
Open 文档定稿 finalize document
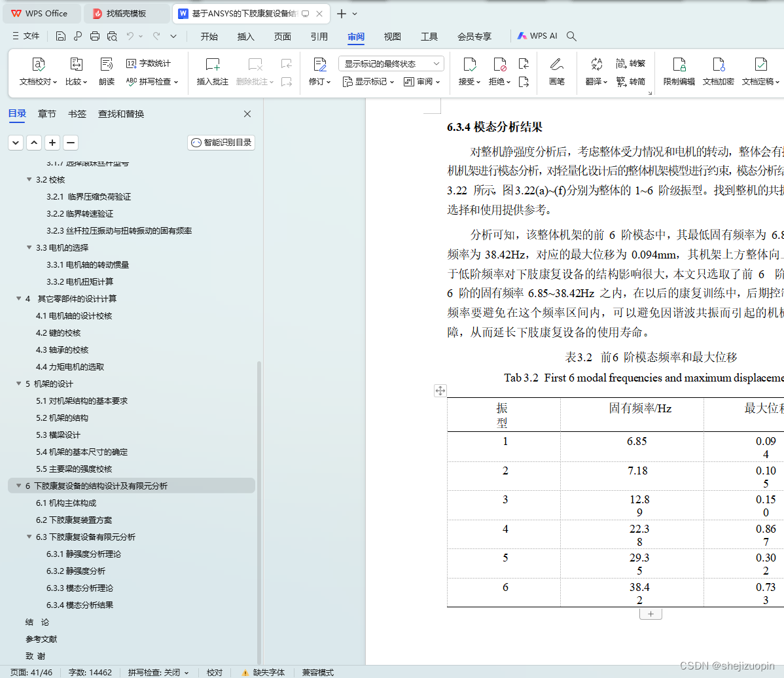pyautogui.click(x=760, y=71)
